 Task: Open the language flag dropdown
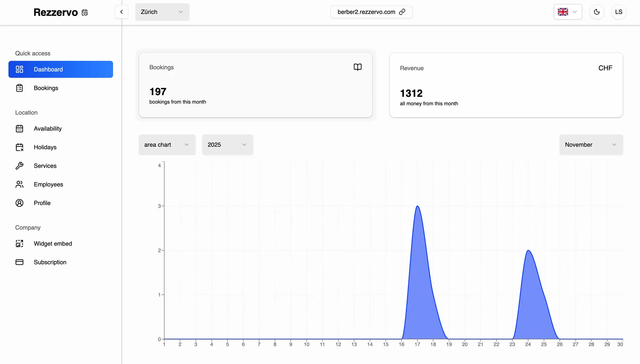567,12
